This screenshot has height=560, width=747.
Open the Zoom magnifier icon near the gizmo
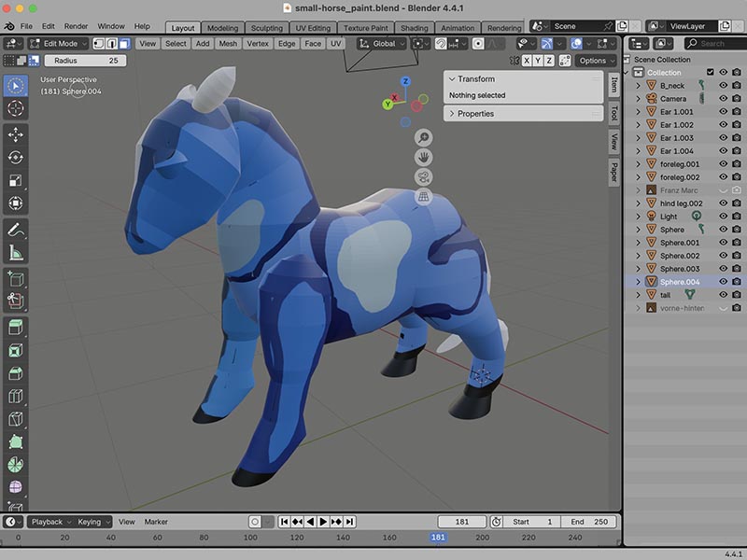[x=423, y=137]
